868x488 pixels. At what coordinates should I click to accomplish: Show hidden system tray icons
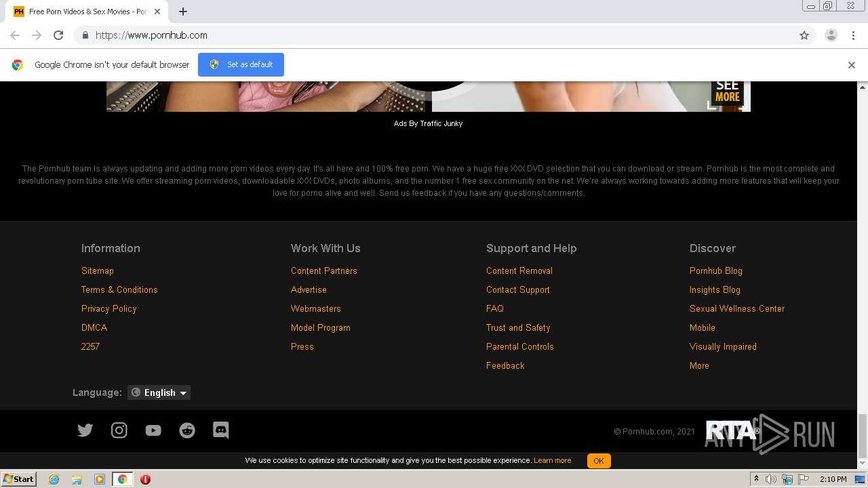tap(756, 479)
